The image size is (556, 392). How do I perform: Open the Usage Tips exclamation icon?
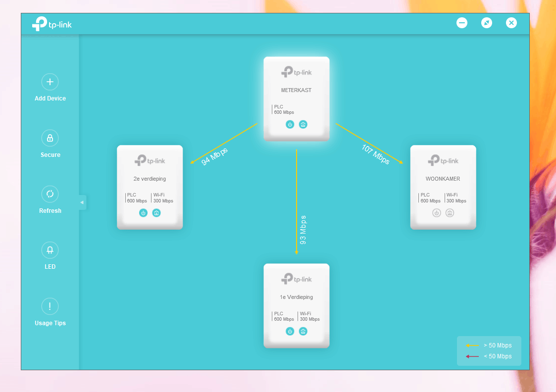[50, 306]
